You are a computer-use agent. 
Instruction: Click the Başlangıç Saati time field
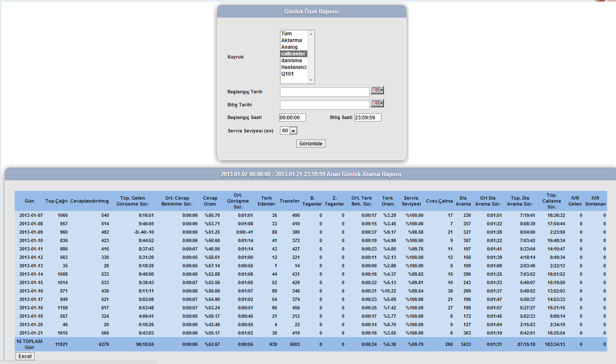(293, 118)
